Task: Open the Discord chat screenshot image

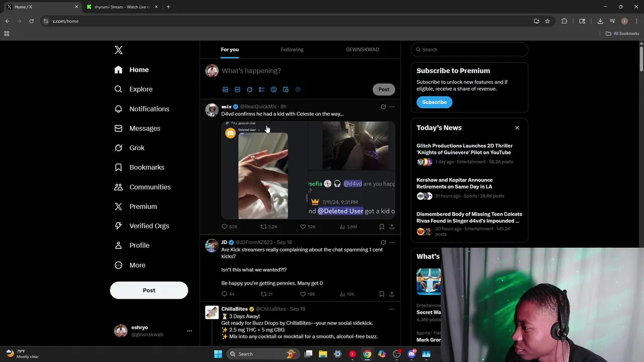Action: (352, 195)
